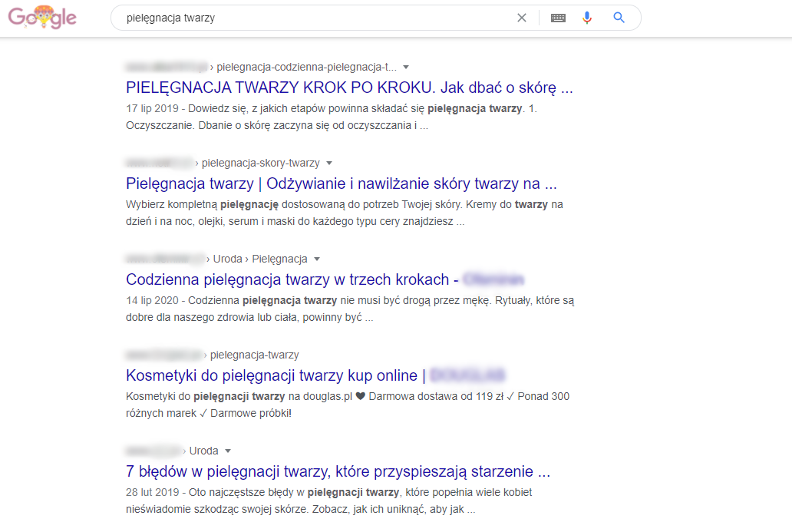Open dropdown arrow beside last result's "Uroda"
The width and height of the screenshot is (792, 532).
coord(228,451)
